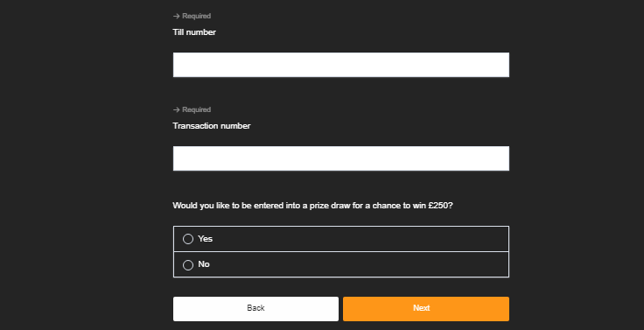Click the "Yes" option label text

(x=205, y=238)
